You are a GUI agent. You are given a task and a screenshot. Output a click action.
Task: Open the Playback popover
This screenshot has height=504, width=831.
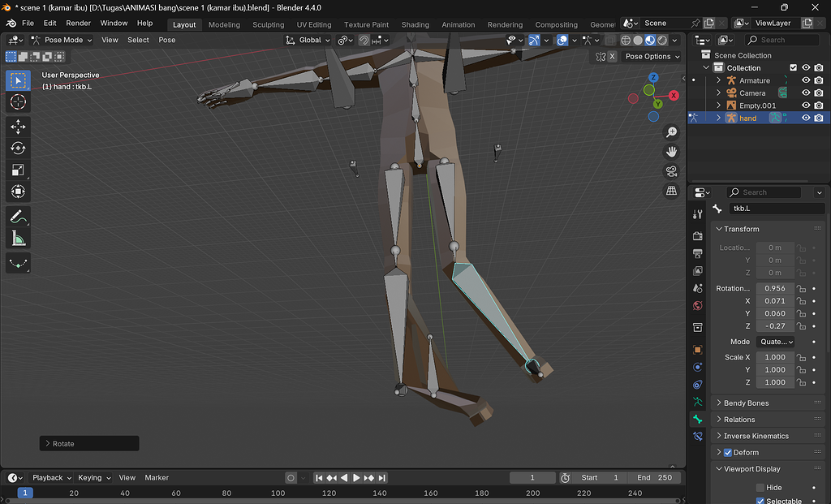coord(51,477)
